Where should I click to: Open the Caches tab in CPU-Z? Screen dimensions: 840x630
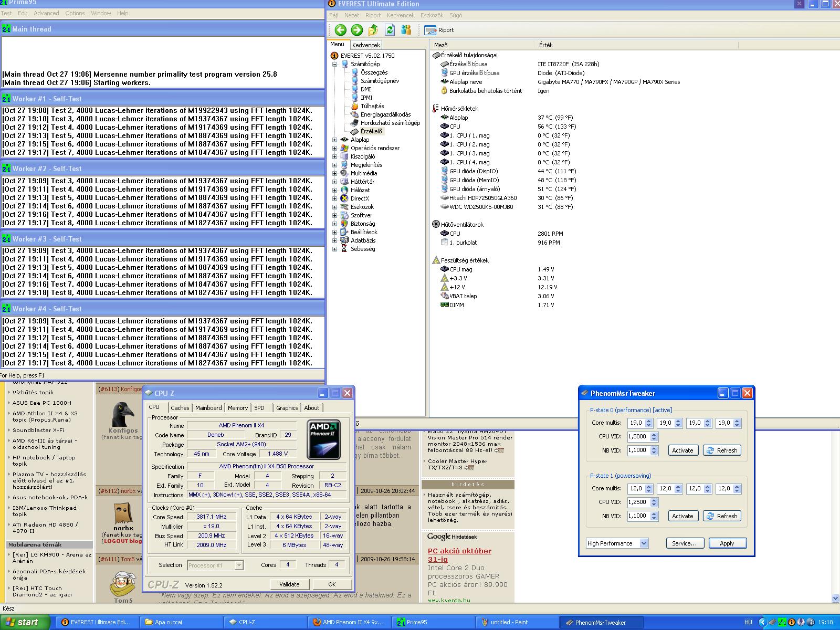click(x=180, y=408)
